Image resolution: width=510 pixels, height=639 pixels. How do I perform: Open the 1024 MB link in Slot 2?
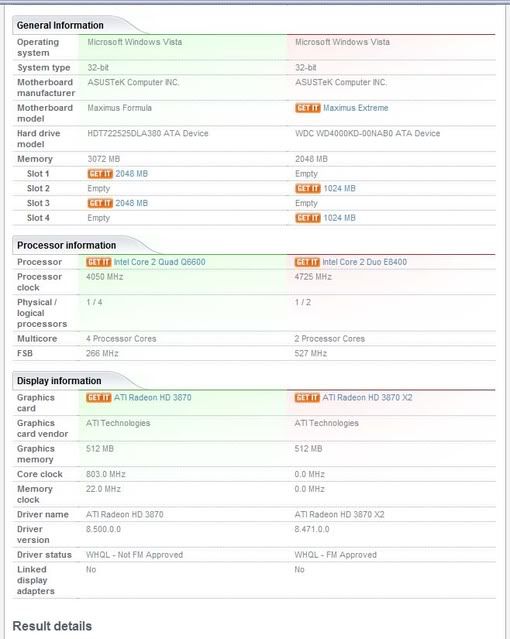click(339, 188)
